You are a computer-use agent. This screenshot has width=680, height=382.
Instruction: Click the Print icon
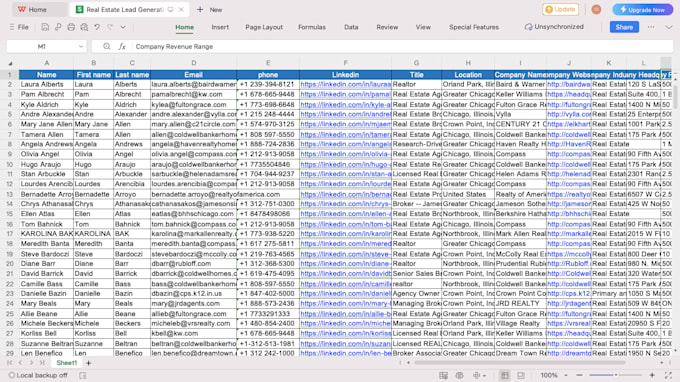71,27
